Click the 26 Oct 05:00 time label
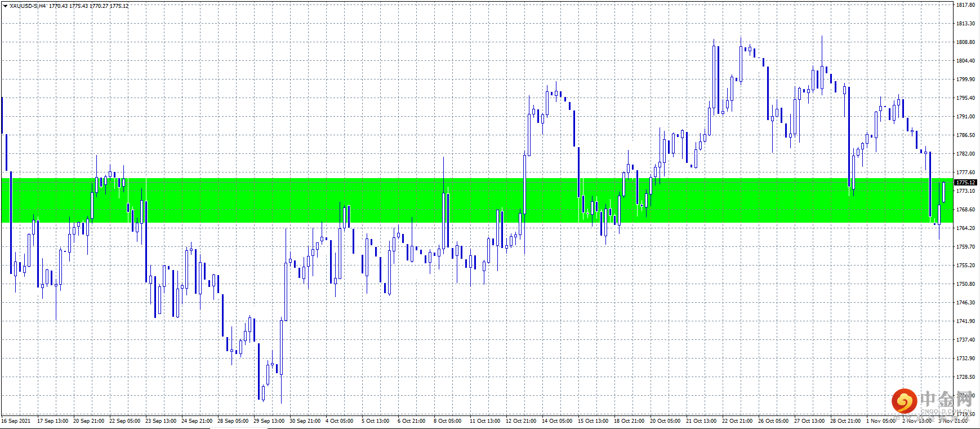 tap(773, 421)
